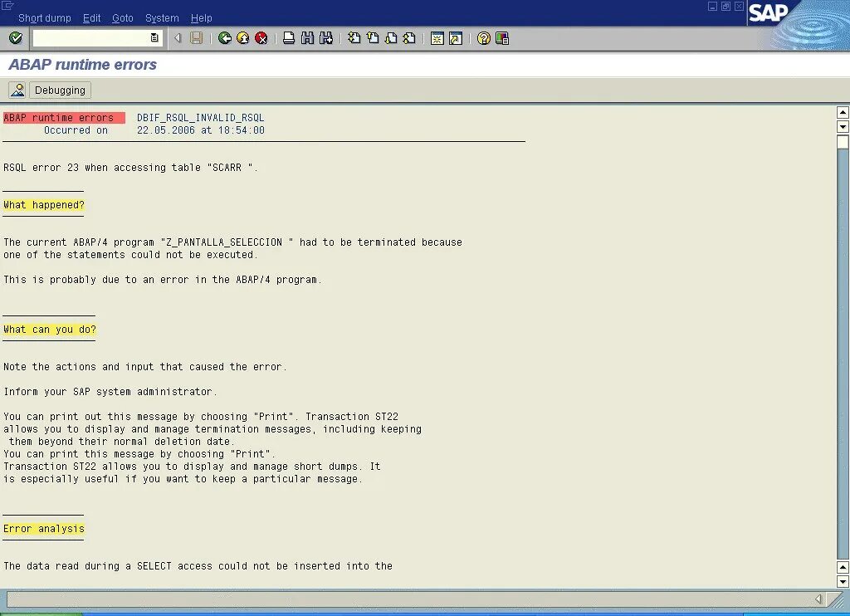Open the command field history list

(x=154, y=38)
